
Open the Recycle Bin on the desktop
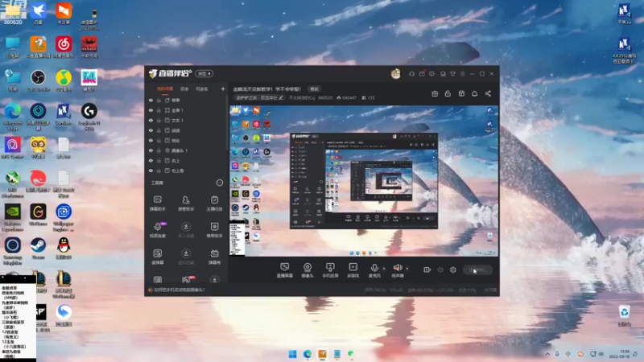point(625,315)
